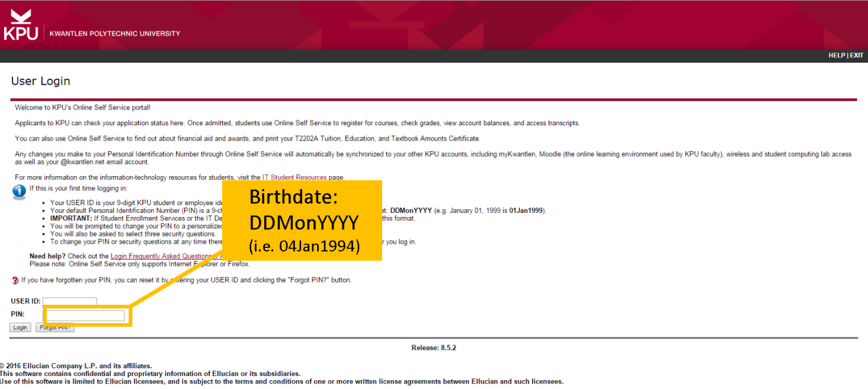
Task: Click EXIT in the top bar
Action: 857,55
